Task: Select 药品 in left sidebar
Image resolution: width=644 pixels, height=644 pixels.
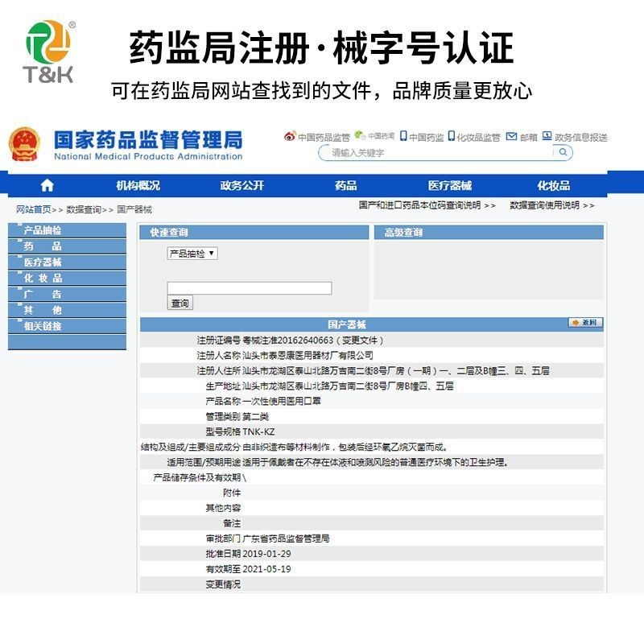Action: (x=67, y=246)
